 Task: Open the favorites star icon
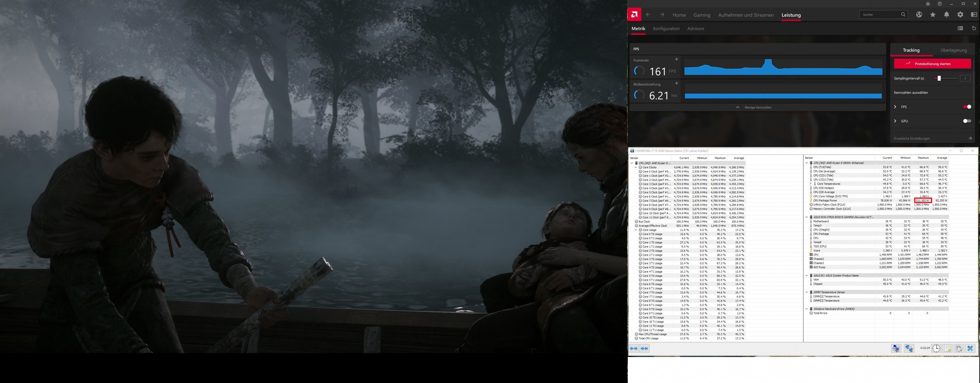[933, 15]
